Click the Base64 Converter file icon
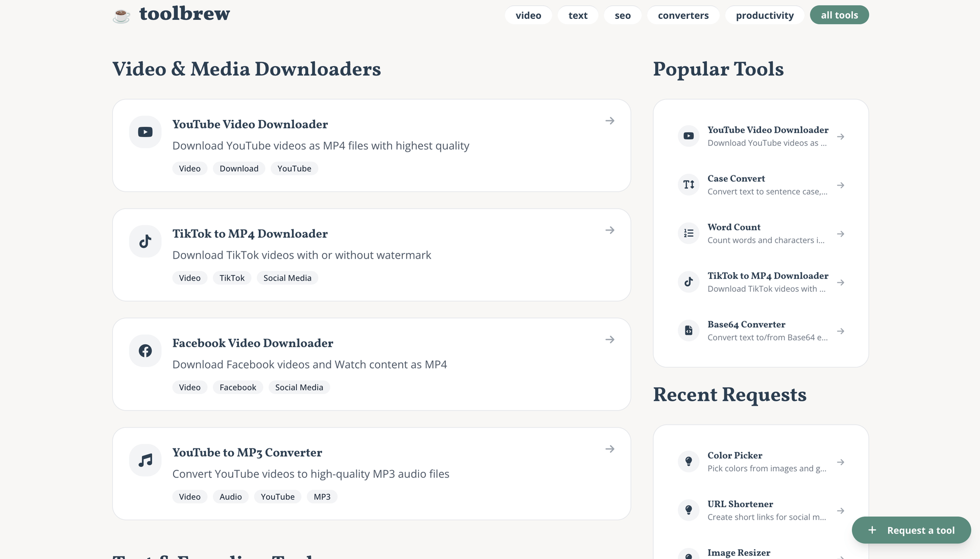This screenshot has height=559, width=980. 689,331
